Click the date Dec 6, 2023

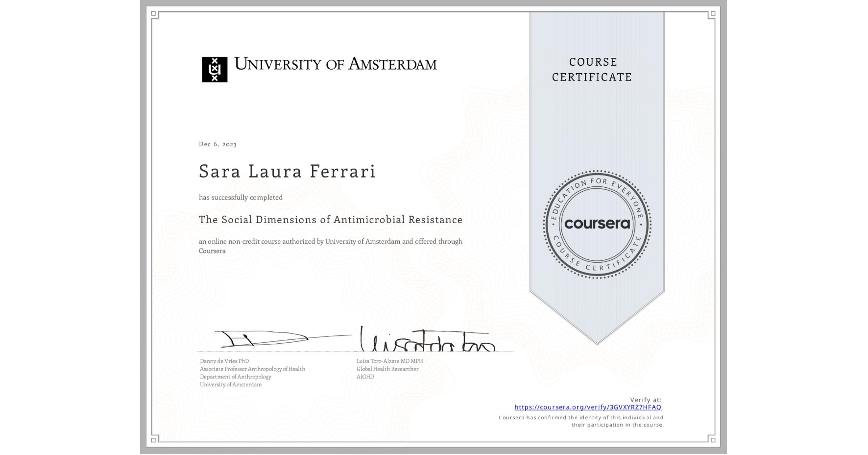pos(217,144)
